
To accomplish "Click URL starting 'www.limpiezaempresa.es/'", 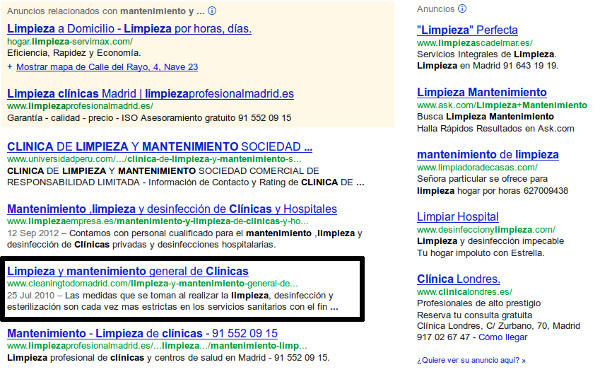I will click(158, 221).
